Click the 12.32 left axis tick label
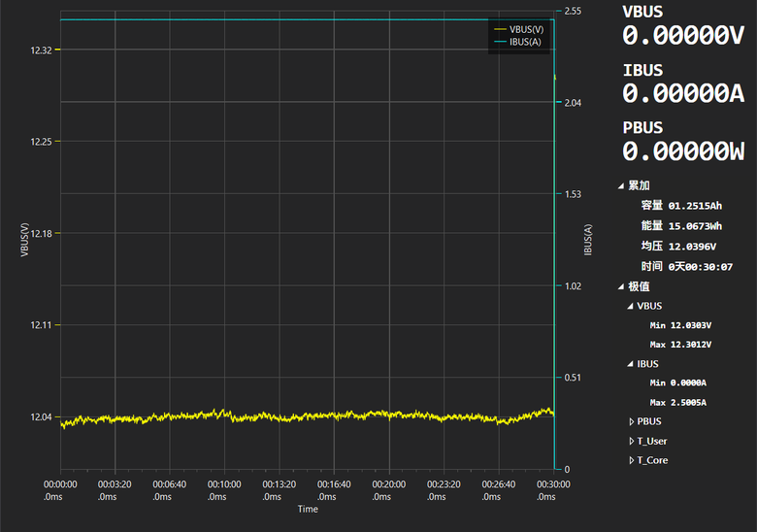The image size is (757, 532). click(41, 50)
